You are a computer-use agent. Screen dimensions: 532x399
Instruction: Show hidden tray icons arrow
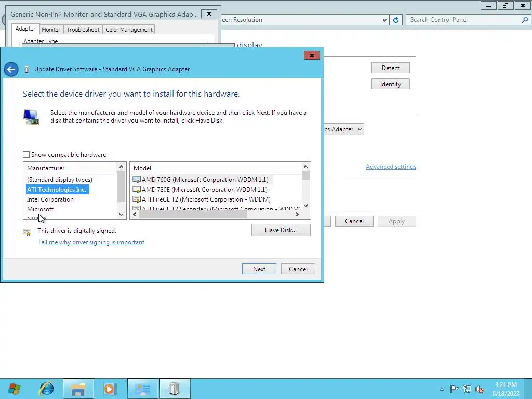tap(442, 389)
